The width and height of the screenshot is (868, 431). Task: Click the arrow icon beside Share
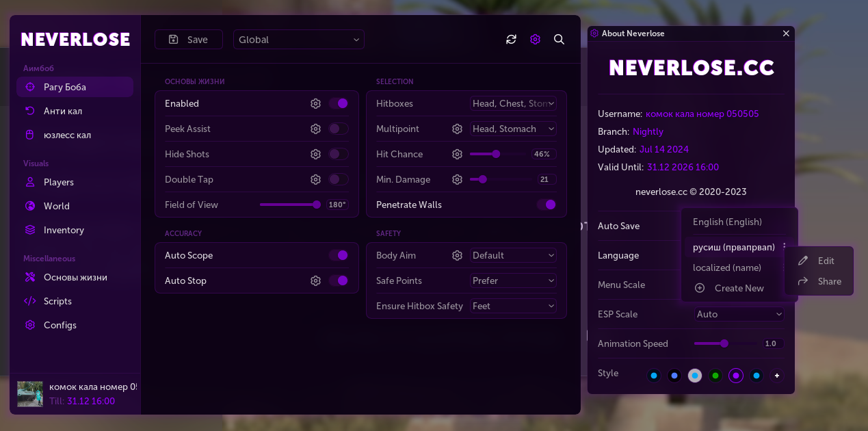[x=803, y=281]
